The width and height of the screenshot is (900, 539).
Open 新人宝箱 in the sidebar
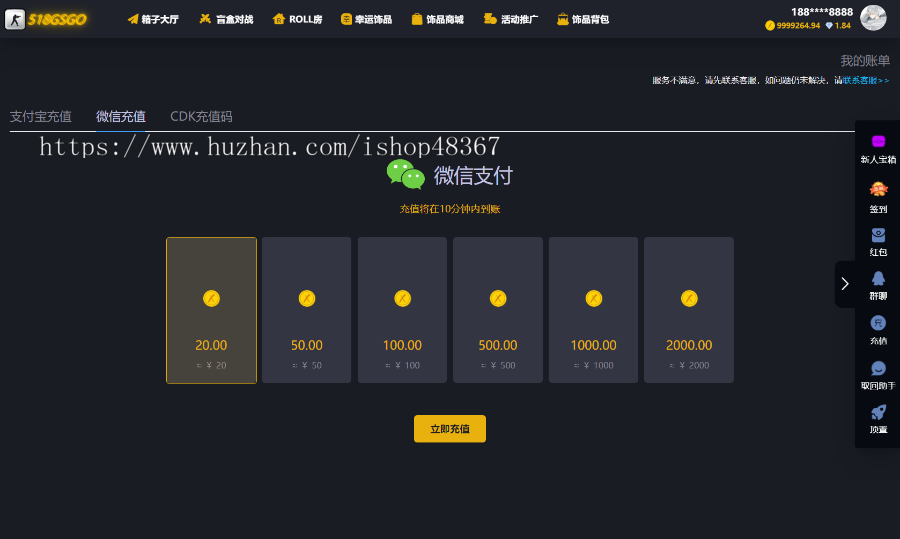tap(878, 149)
